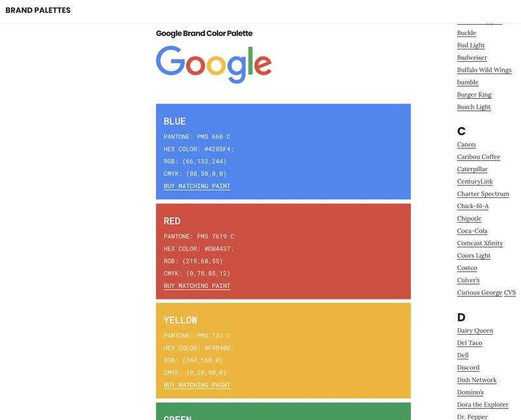The image size is (521, 420).
Task: Open the Comcast Xfinity link
Action: [x=480, y=244]
